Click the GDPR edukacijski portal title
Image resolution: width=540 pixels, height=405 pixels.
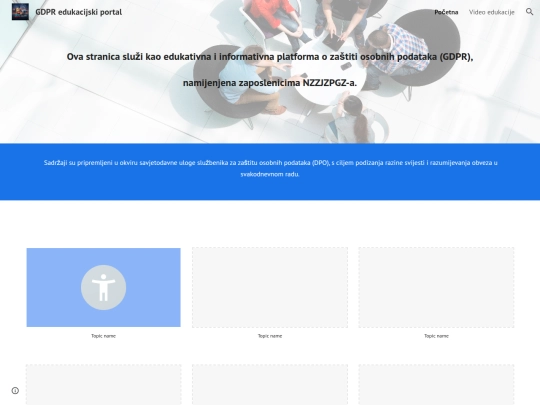(x=79, y=12)
